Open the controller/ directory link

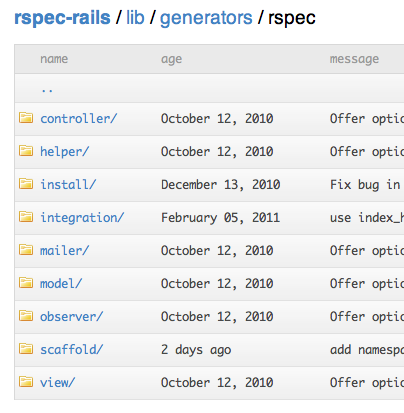coord(79,118)
